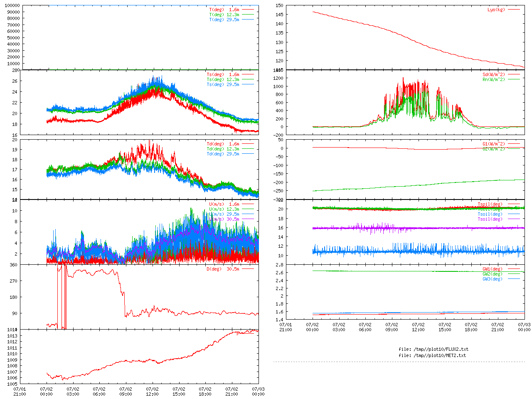Screen dimensions: 532x399
Task: Click the blue Ts(deg) 29.5m legend entry
Action: 223,85
